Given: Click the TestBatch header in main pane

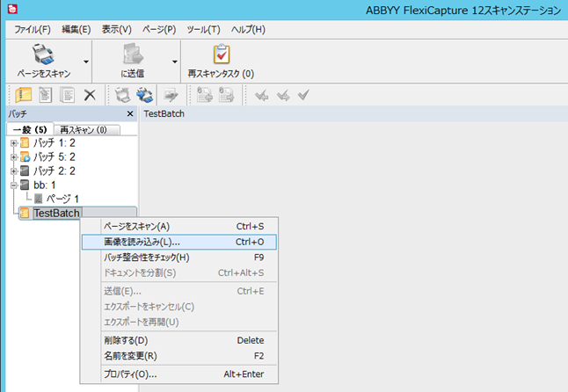Looking at the screenshot, I should click(164, 113).
